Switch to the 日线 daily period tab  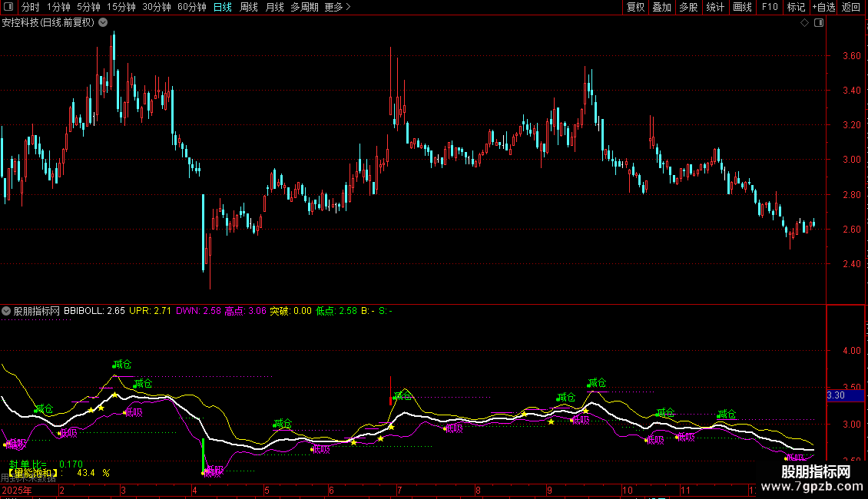pos(222,8)
